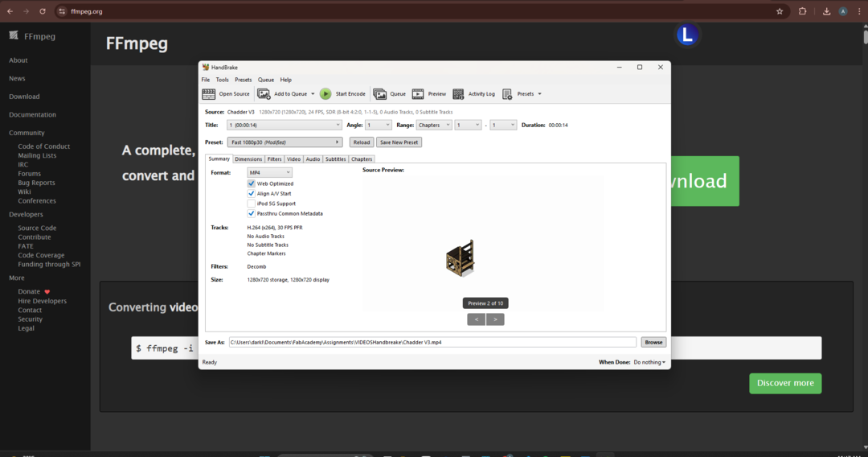Click the green Download button on ffmpeg page
The height and width of the screenshot is (457, 868).
tap(705, 181)
